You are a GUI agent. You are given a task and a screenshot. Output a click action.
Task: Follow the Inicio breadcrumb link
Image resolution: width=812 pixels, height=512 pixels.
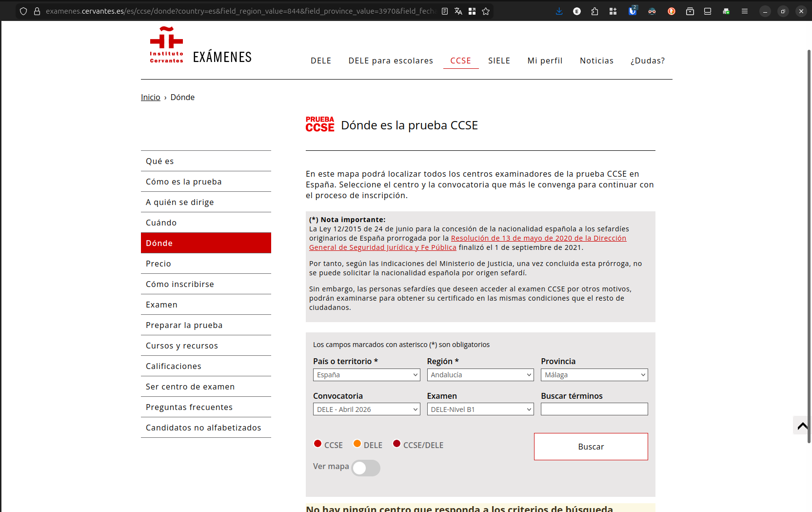tap(150, 97)
